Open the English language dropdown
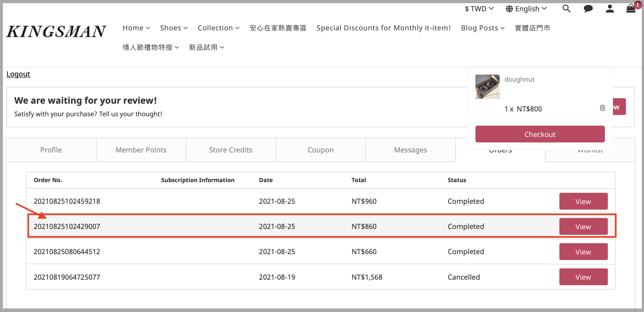Image resolution: width=644 pixels, height=312 pixels. (526, 9)
